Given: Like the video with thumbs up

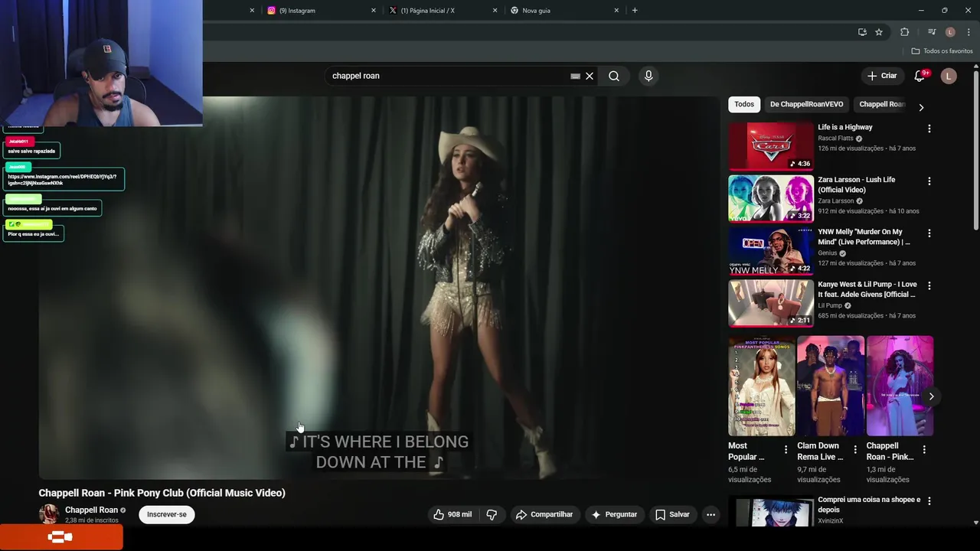Looking at the screenshot, I should pos(452,514).
